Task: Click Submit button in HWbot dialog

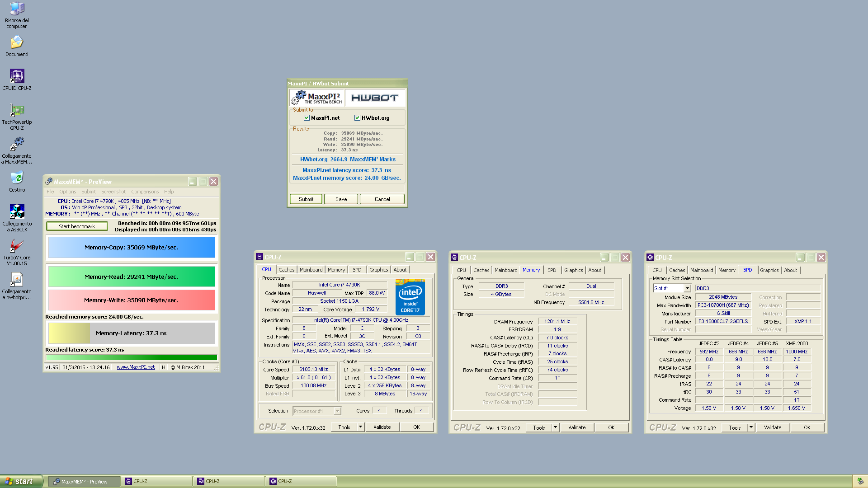Action: tap(306, 199)
